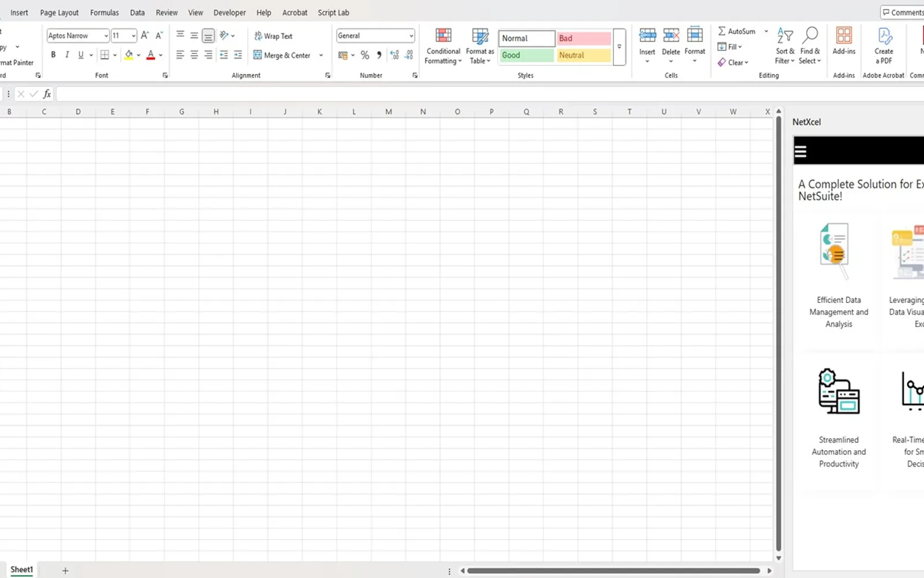Click the Comments button

pyautogui.click(x=903, y=13)
